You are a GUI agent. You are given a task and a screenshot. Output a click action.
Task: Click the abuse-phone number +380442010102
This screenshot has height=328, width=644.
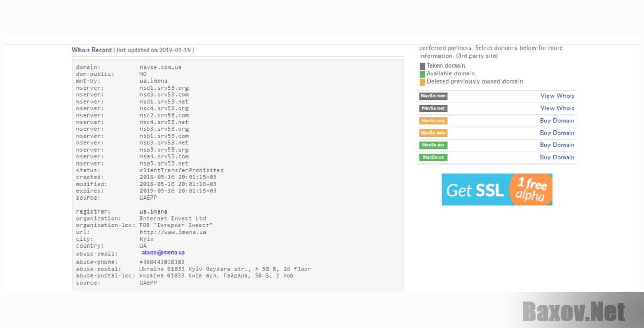162,262
